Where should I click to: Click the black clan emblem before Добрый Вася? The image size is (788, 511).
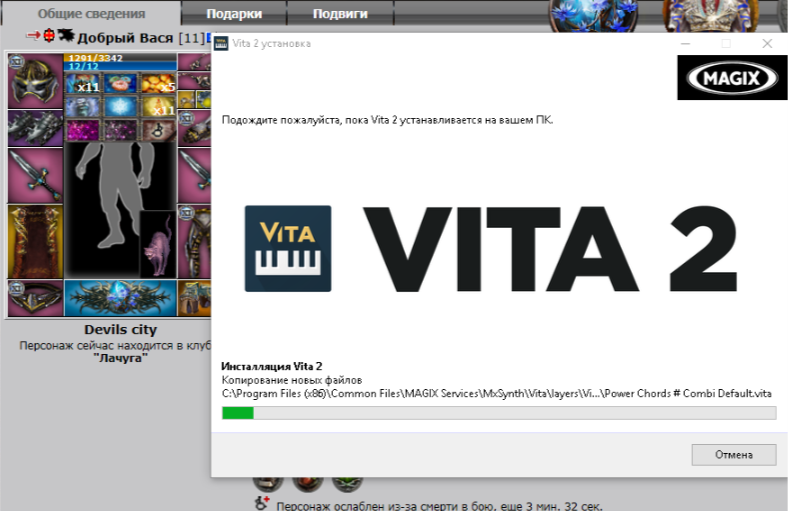66,35
